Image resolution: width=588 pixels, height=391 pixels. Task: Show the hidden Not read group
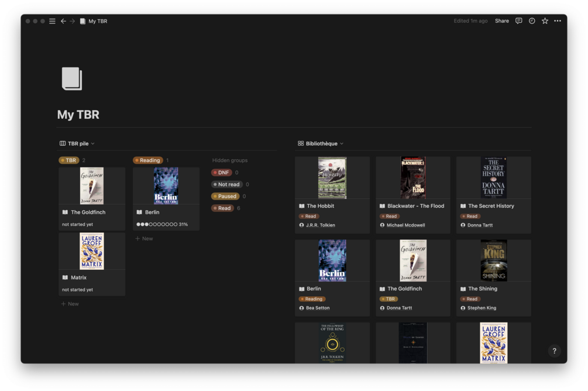click(x=227, y=184)
